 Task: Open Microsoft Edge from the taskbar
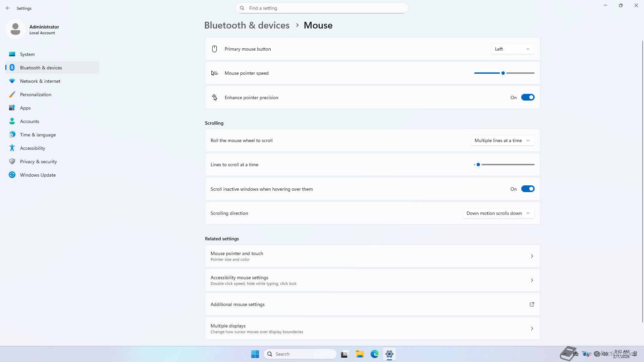[x=374, y=354]
